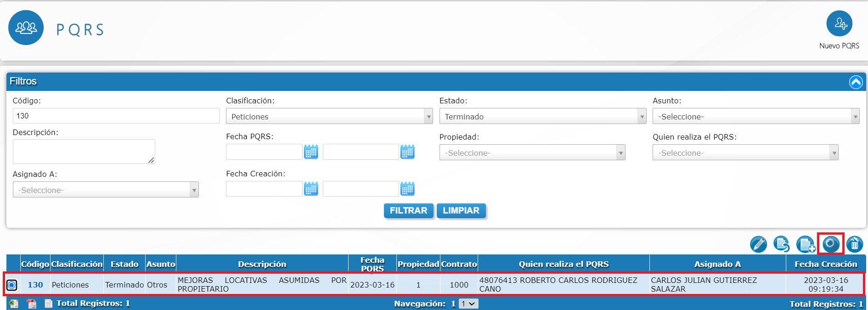Sort by Fecha Creación column header
This screenshot has height=310, width=868.
[825, 264]
